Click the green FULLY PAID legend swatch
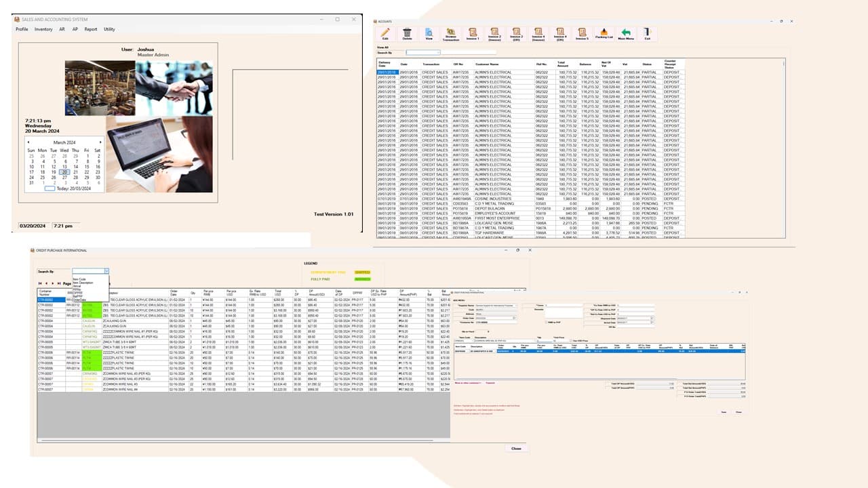Viewport: 868px width, 488px height. pyautogui.click(x=363, y=279)
